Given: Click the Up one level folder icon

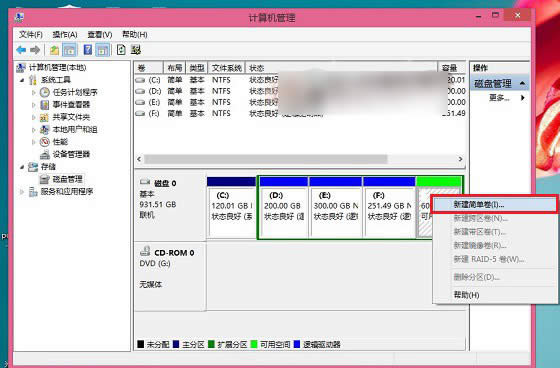Looking at the screenshot, I should point(54,50).
